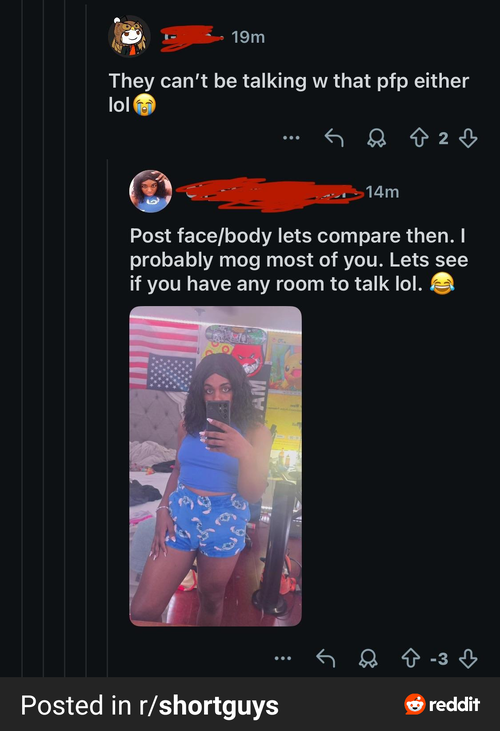
Task: Upvote the comment with 2 points
Action: pyautogui.click(x=419, y=138)
